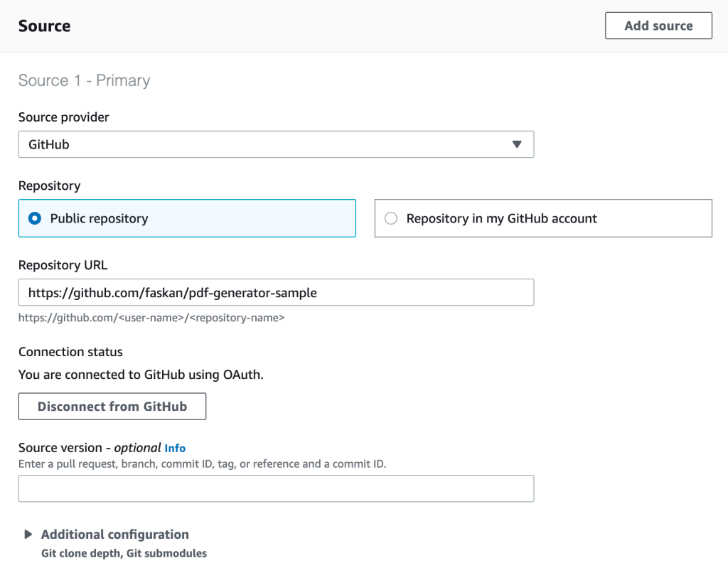This screenshot has width=728, height=568.
Task: Click the Git clone depth, Git submodules subtitle
Action: coord(124,553)
